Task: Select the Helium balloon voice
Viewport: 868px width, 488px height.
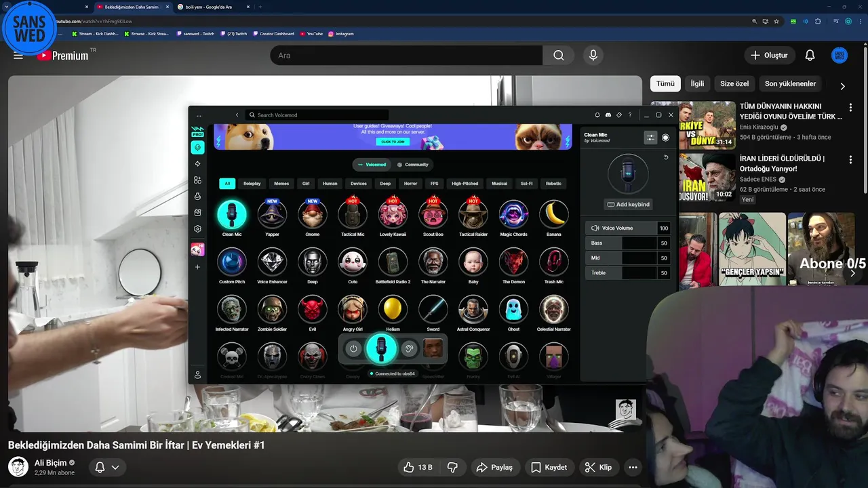Action: (x=393, y=310)
